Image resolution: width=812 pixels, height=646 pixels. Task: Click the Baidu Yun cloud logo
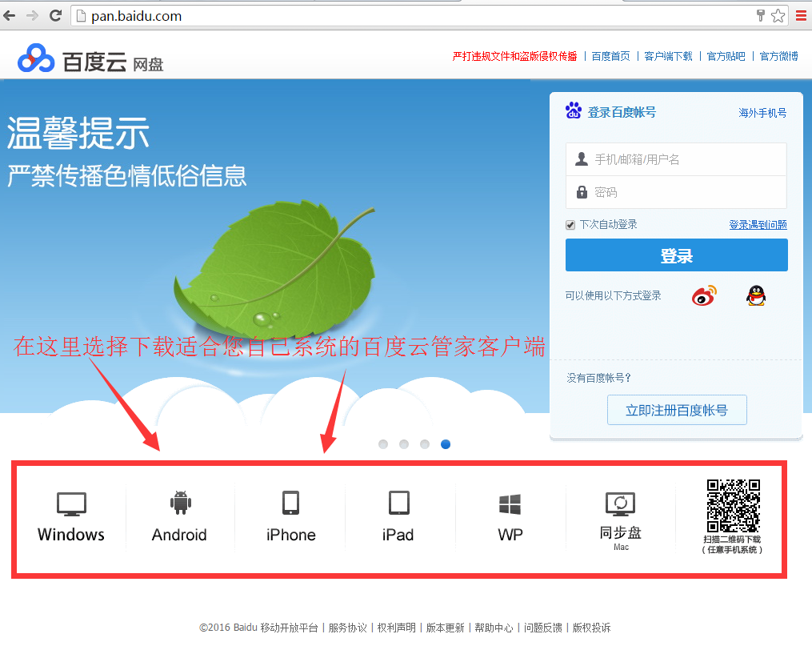coord(36,58)
